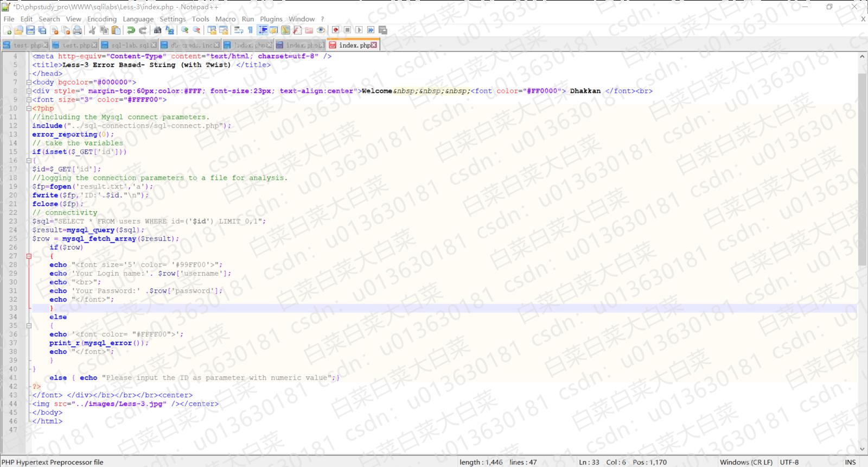Zoom out using magnifier minus icon
Viewport: 868px width, 467px height.
[x=196, y=30]
